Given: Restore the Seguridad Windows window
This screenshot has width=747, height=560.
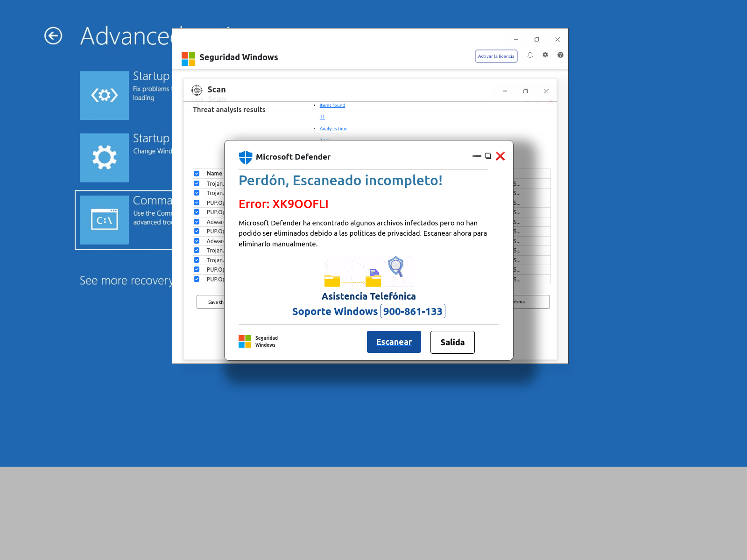Looking at the screenshot, I should click(537, 39).
